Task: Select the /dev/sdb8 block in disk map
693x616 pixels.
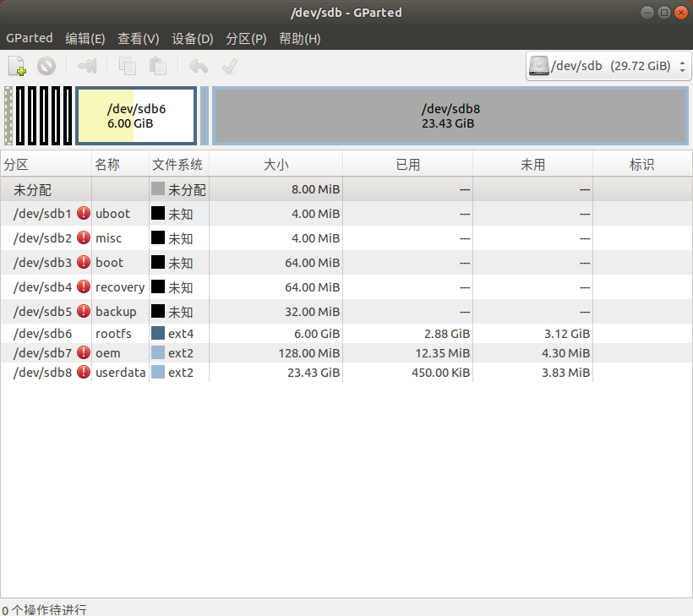Action: 450,116
